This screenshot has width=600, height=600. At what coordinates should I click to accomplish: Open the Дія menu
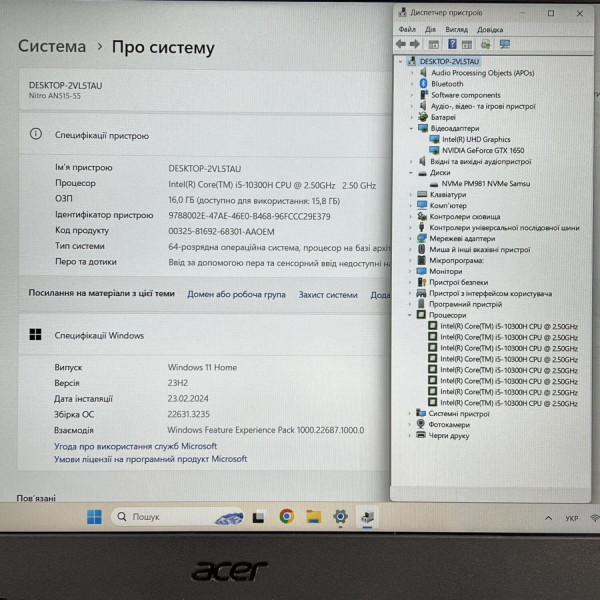430,29
